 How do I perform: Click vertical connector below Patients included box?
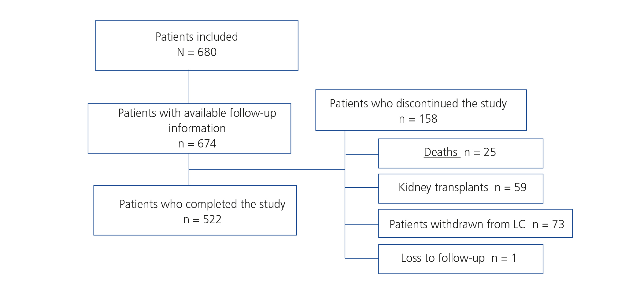(x=189, y=87)
